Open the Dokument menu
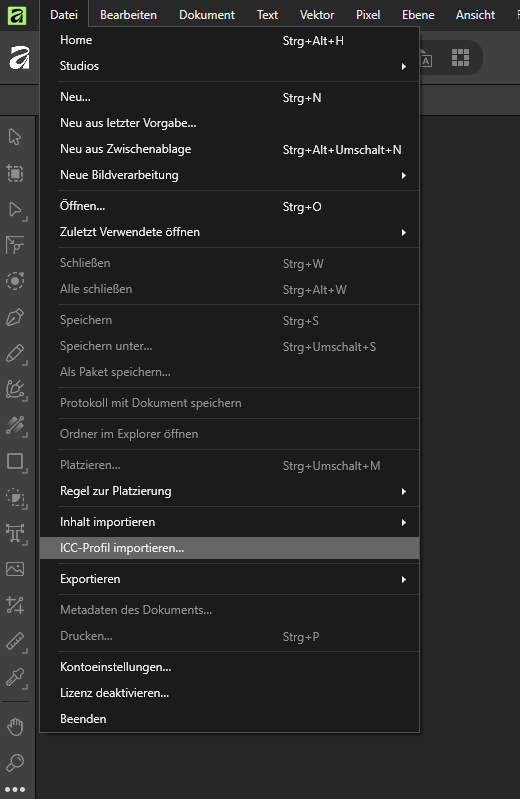 tap(207, 15)
